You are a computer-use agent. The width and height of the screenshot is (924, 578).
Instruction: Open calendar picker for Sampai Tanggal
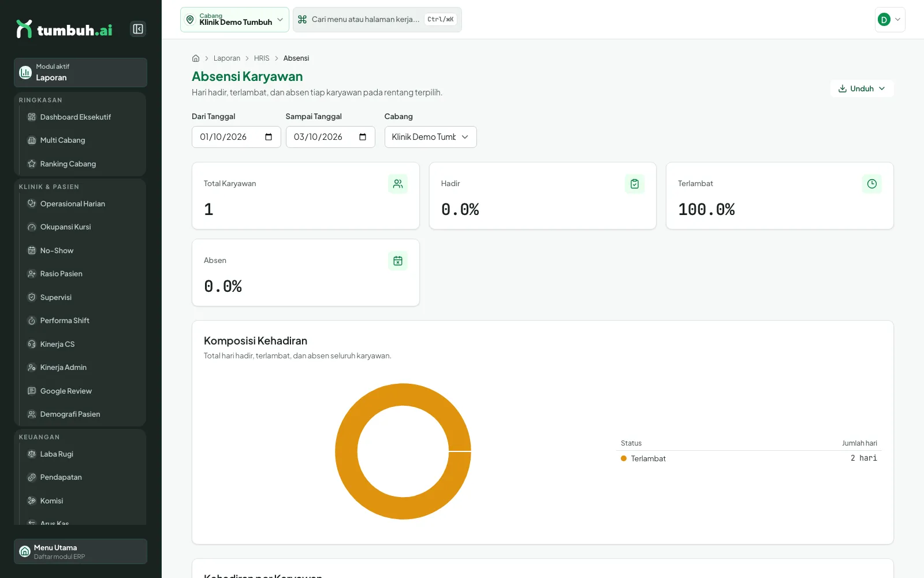[x=363, y=137]
